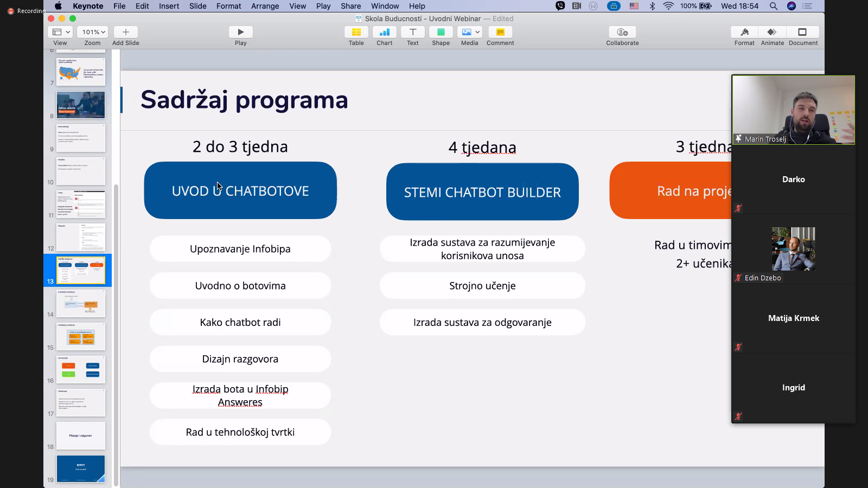Open the Insert menu

coord(169,6)
